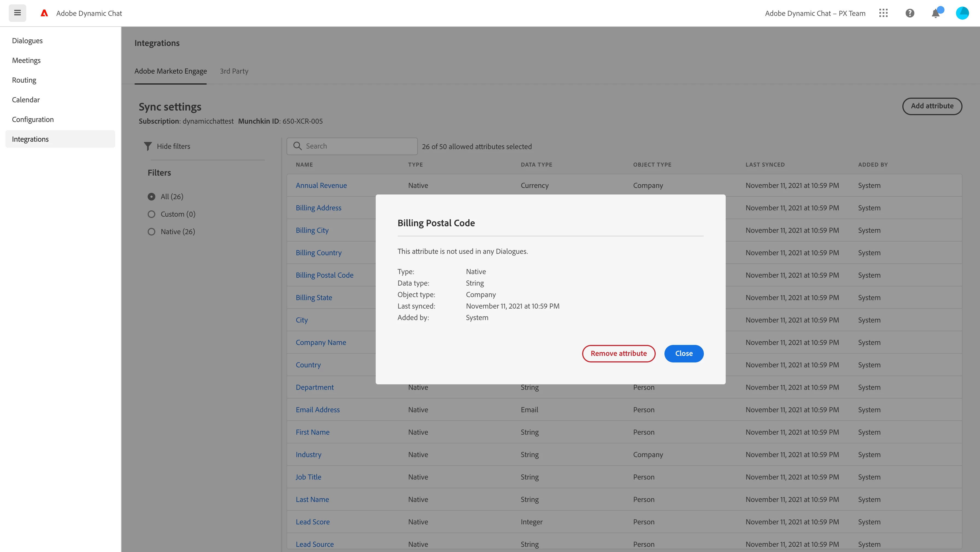Select the All (26) filter
The height and width of the screenshot is (552, 980).
click(x=151, y=197)
